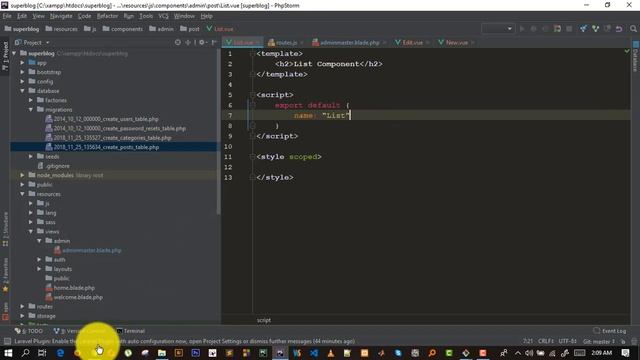The image size is (640, 360).
Task: Select create_categories_table.php migration file
Action: click(x=108, y=138)
